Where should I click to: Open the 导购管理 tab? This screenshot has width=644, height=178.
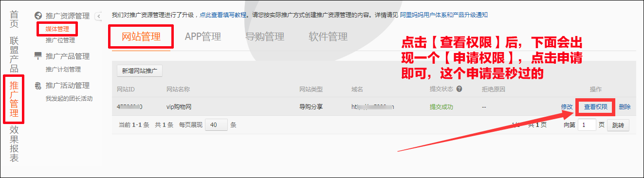tap(265, 36)
